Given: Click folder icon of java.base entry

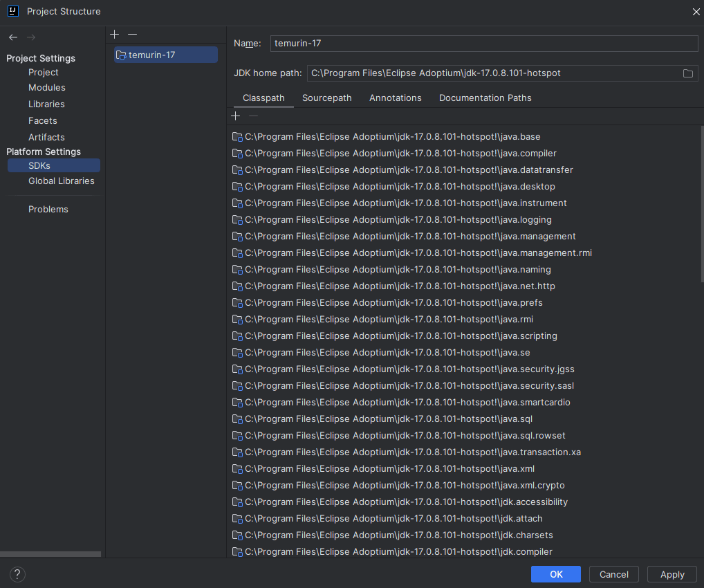Looking at the screenshot, I should tap(237, 136).
